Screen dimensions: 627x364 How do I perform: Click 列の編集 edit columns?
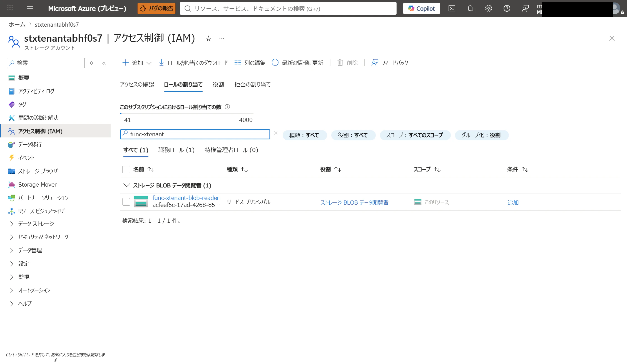250,63
